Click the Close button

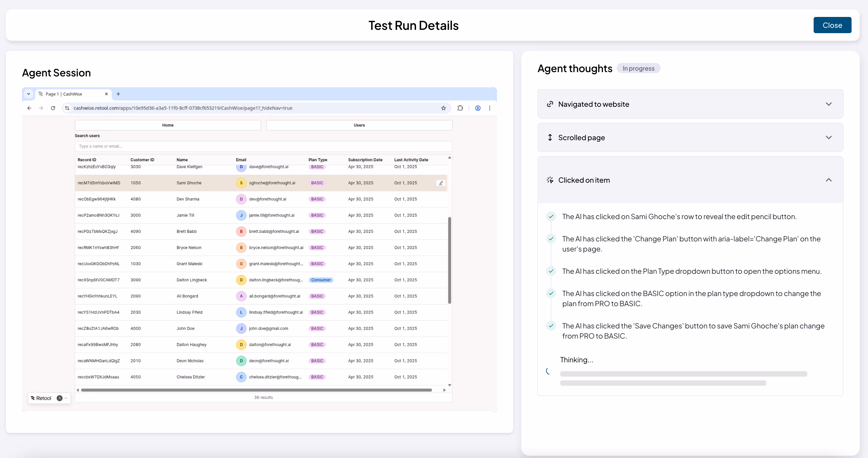click(x=832, y=25)
